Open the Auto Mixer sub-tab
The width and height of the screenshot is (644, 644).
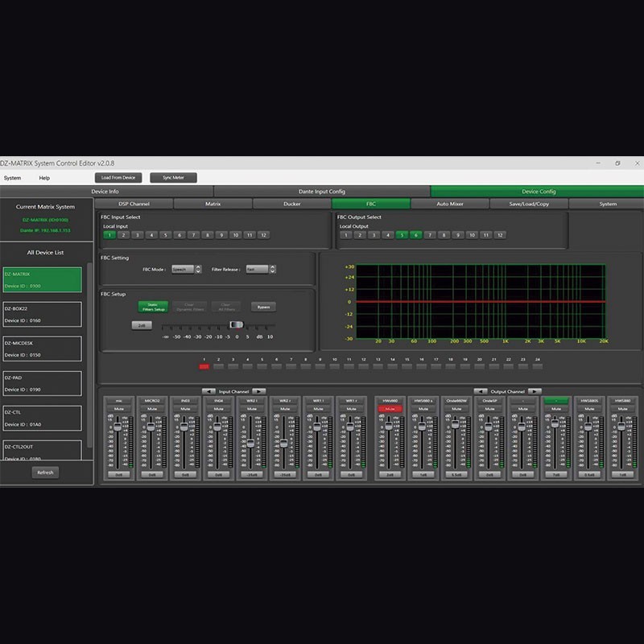(x=450, y=204)
